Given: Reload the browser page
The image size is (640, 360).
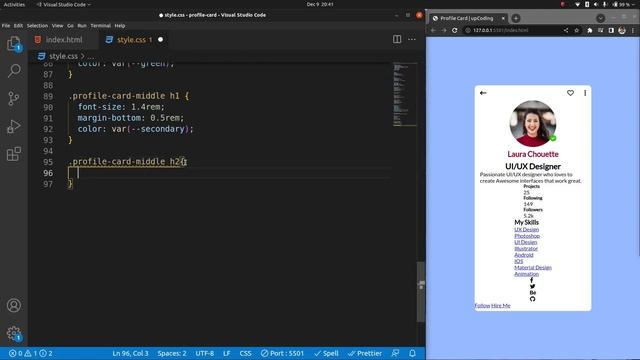Looking at the screenshot, I should point(455,30).
